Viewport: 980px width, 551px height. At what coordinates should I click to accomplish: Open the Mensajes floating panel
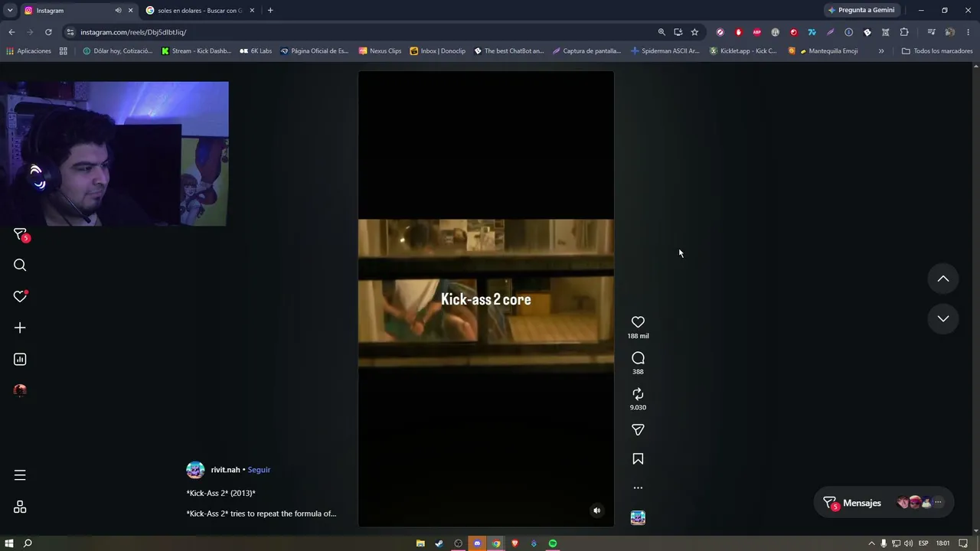[x=884, y=503]
